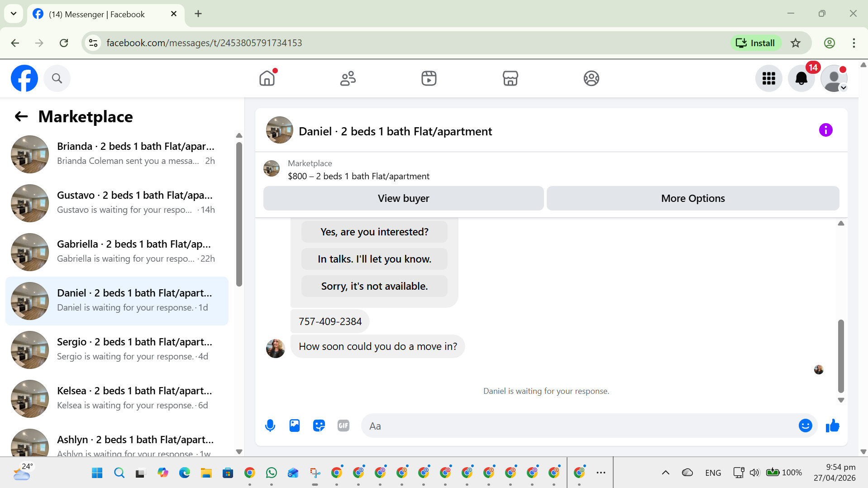Open a new browser tab
Viewport: 868px width, 488px height.
click(x=198, y=14)
